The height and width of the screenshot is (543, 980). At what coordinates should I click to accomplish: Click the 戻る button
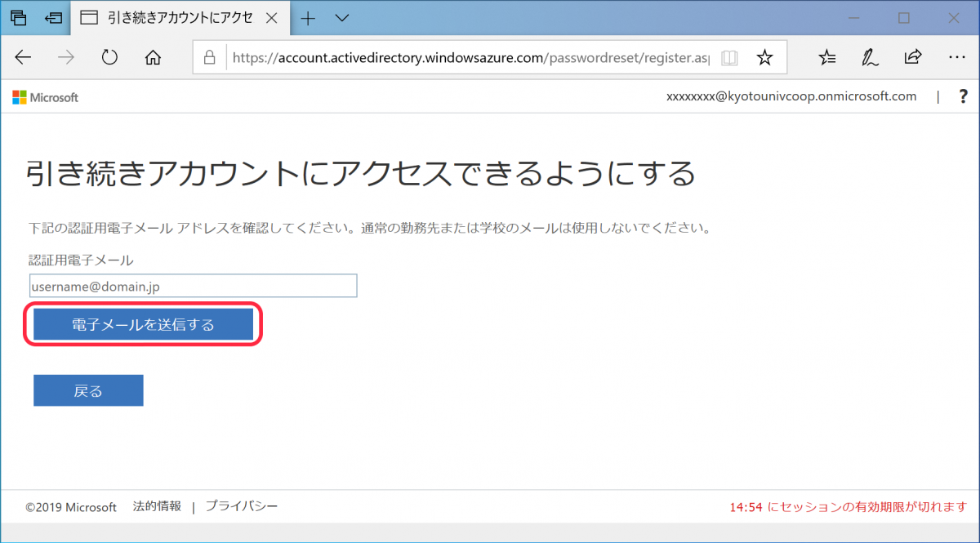tap(87, 389)
